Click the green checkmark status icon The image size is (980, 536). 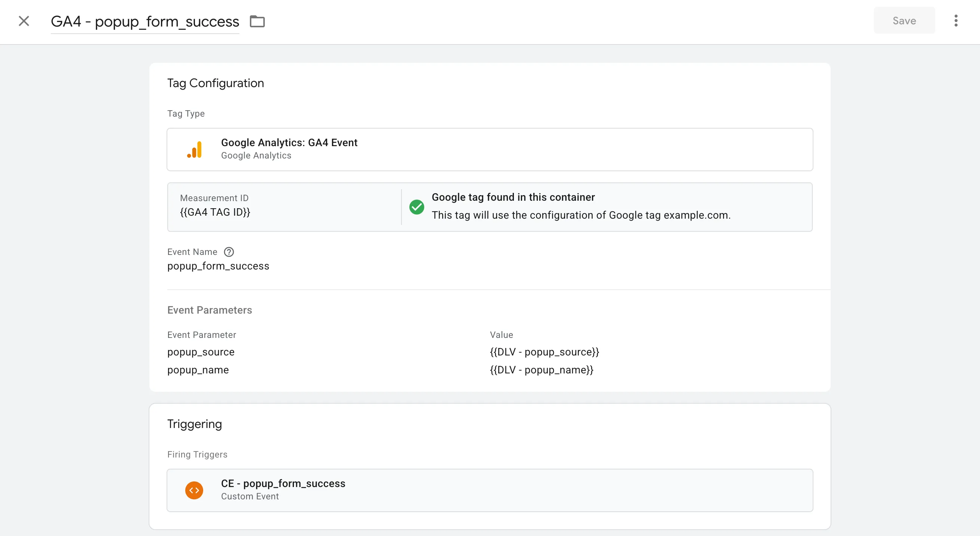[416, 207]
